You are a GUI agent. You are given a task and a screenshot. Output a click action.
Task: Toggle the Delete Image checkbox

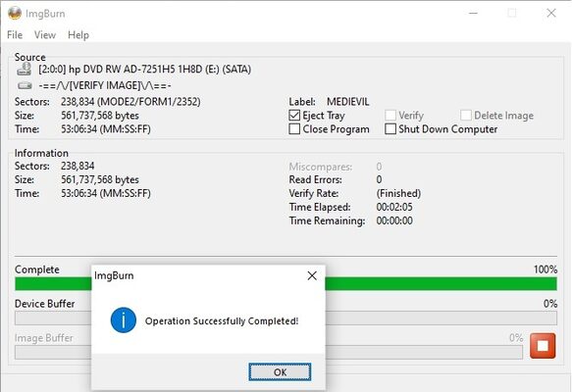[x=466, y=116]
